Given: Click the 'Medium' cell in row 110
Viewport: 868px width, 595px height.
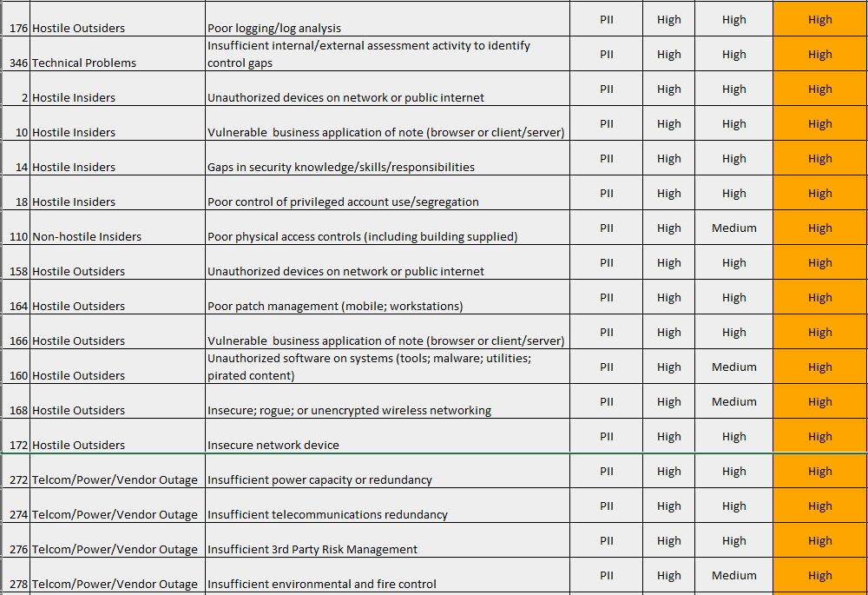Looking at the screenshot, I should pos(734,228).
